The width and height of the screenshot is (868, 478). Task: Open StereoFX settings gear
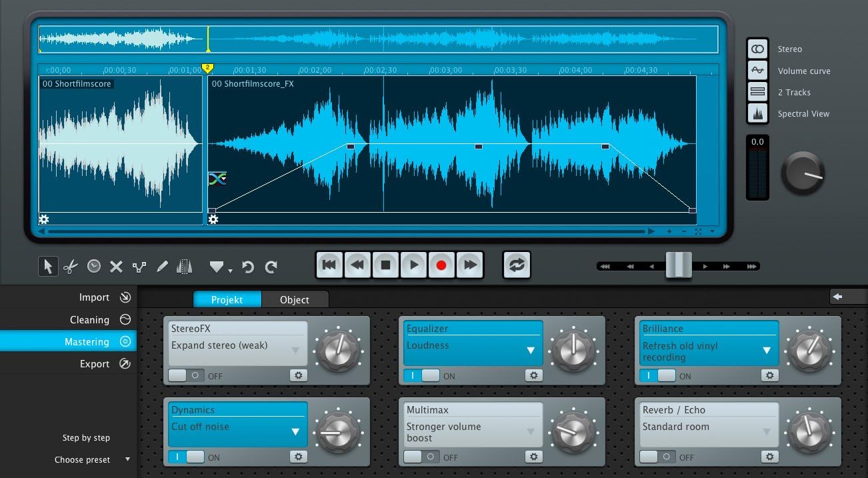298,375
